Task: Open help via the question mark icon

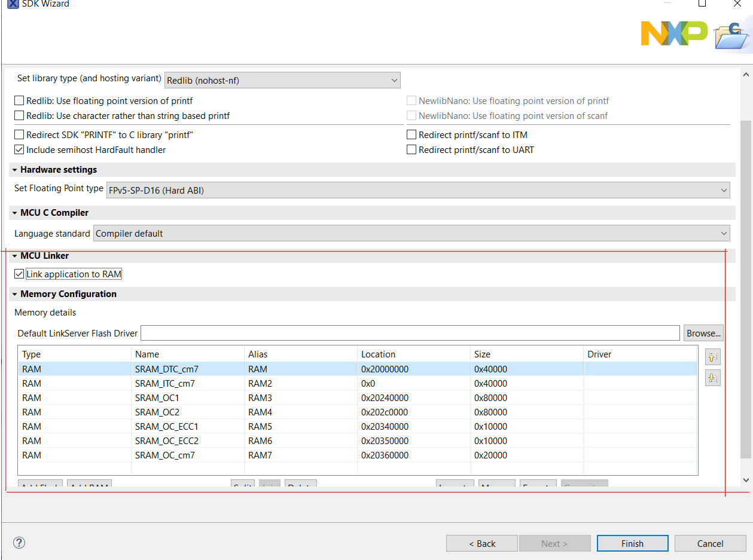Action: click(x=19, y=543)
